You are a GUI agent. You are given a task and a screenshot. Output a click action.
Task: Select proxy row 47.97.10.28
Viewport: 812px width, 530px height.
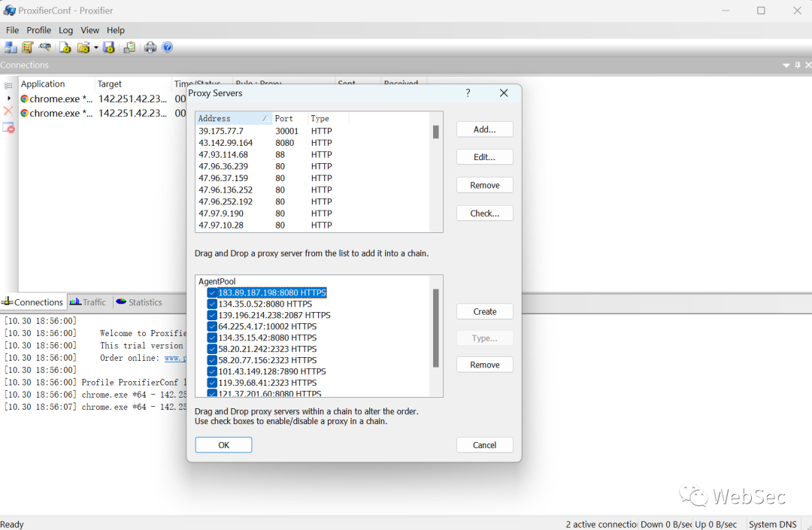[312, 225]
